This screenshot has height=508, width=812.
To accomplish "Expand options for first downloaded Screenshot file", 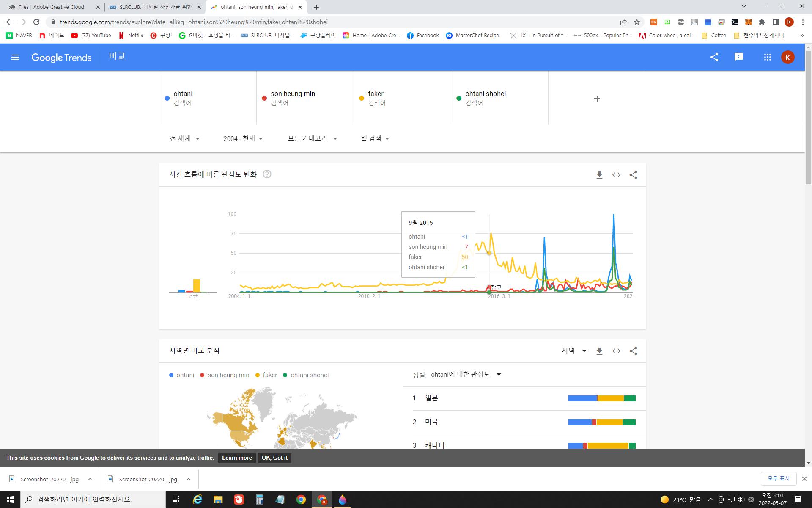I will 90,479.
